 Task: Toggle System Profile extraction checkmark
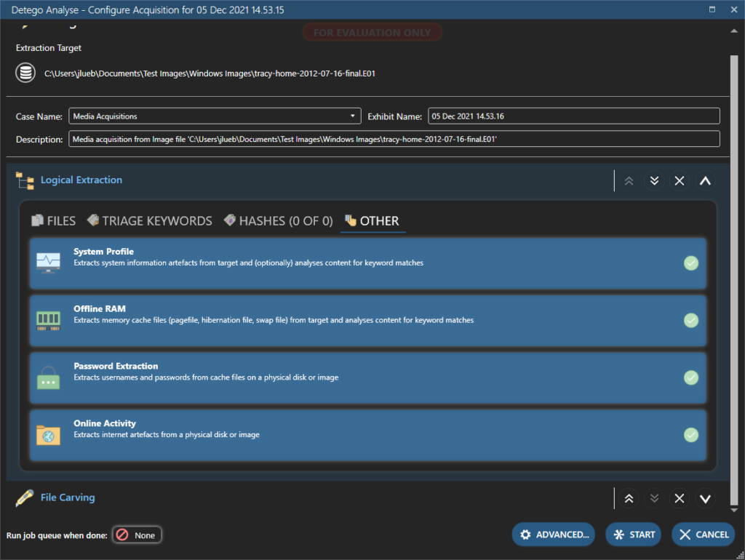pyautogui.click(x=691, y=263)
